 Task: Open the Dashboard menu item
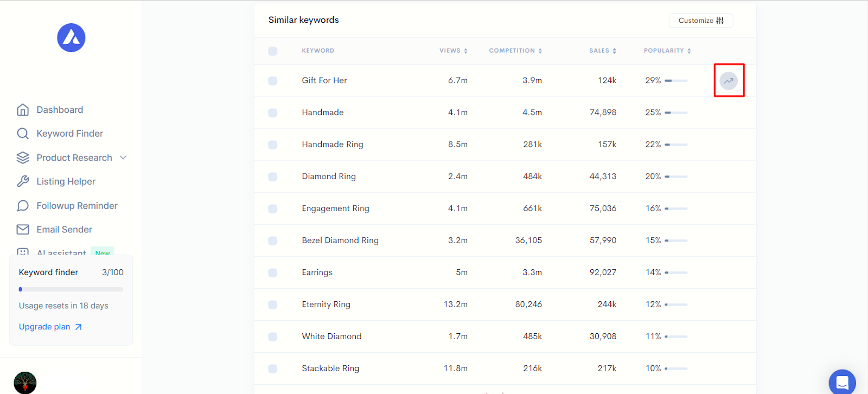click(60, 110)
